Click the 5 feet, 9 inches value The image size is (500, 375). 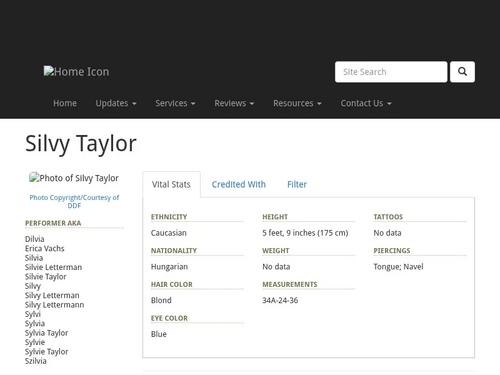click(305, 233)
